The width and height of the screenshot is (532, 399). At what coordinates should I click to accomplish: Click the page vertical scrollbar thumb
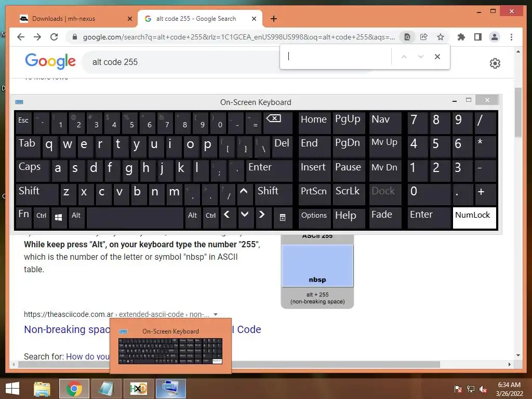(x=518, y=112)
